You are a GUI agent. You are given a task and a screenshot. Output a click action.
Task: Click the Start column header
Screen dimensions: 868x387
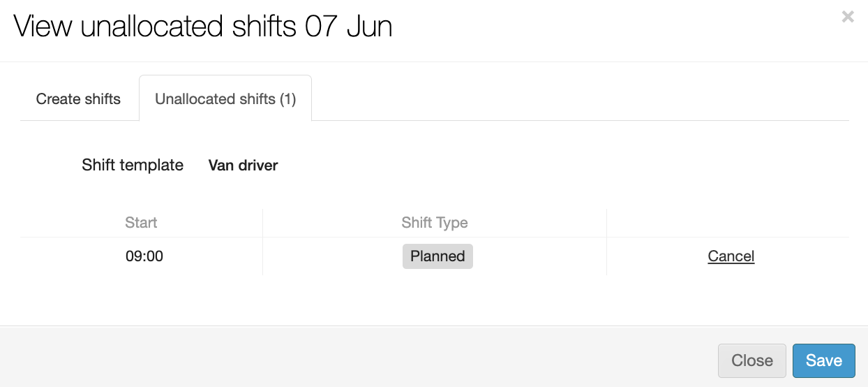pyautogui.click(x=141, y=223)
